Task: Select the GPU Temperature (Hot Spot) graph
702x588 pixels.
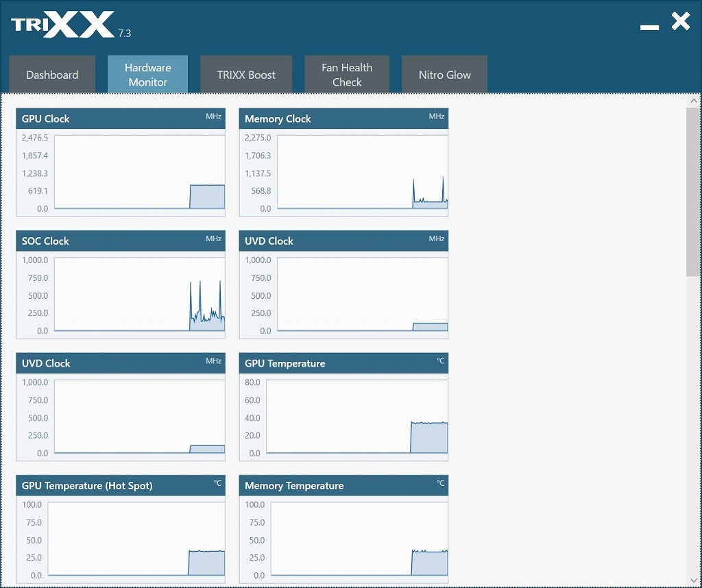Action: pyautogui.click(x=136, y=539)
